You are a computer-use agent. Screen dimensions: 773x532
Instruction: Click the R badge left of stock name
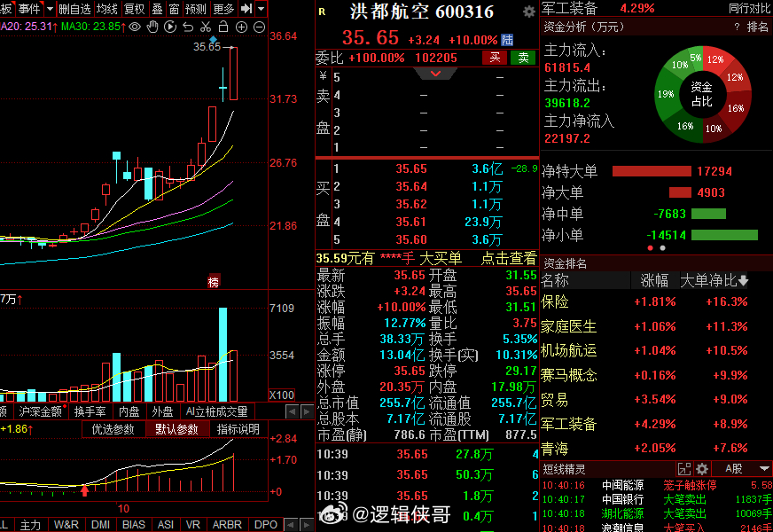click(322, 12)
